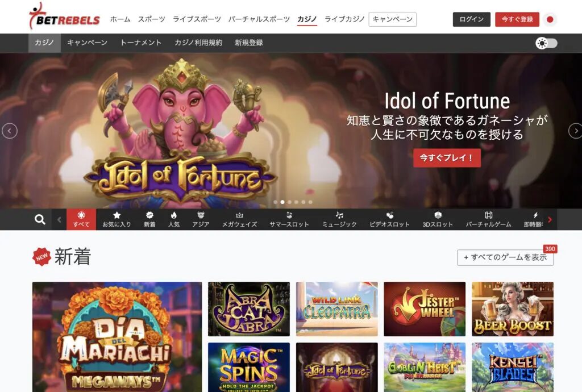Image resolution: width=582 pixels, height=392 pixels.
Task: Select the 人気 flame category
Action: pyautogui.click(x=174, y=219)
